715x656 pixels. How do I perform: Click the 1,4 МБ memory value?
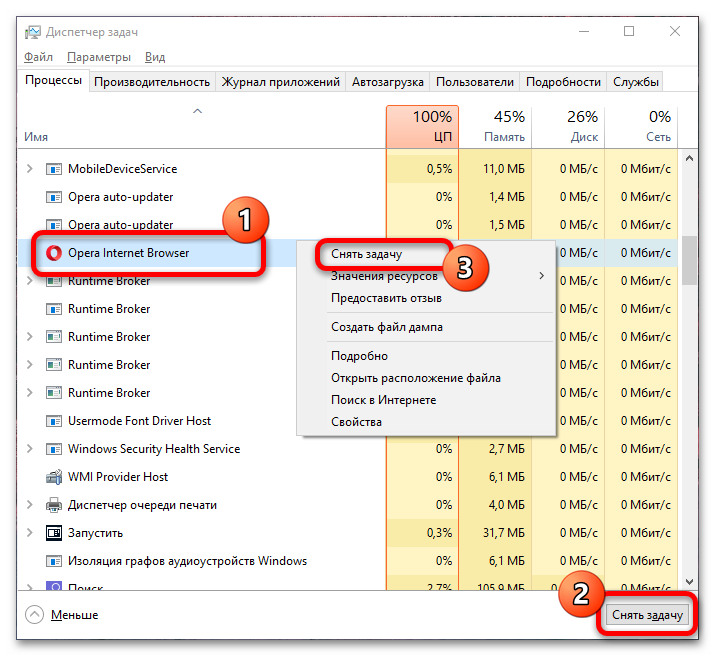[507, 197]
